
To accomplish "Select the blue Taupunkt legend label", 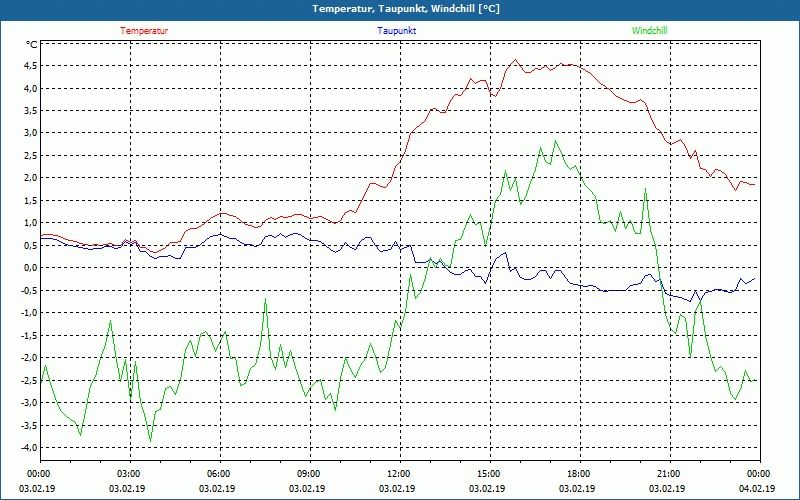I will click(x=396, y=31).
